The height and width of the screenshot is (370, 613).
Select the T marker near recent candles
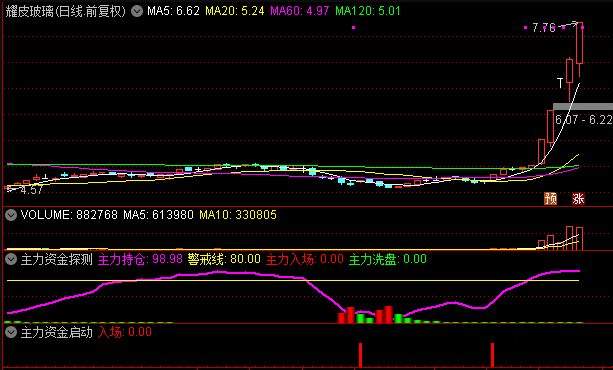pos(560,83)
